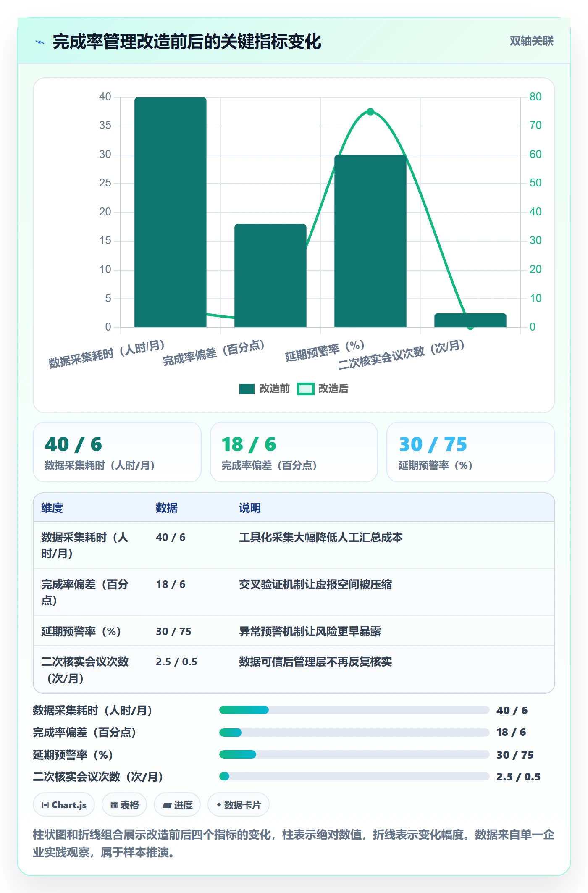Click the 双轴关联 badge in the header
This screenshot has height=893, width=588.
coord(531,41)
